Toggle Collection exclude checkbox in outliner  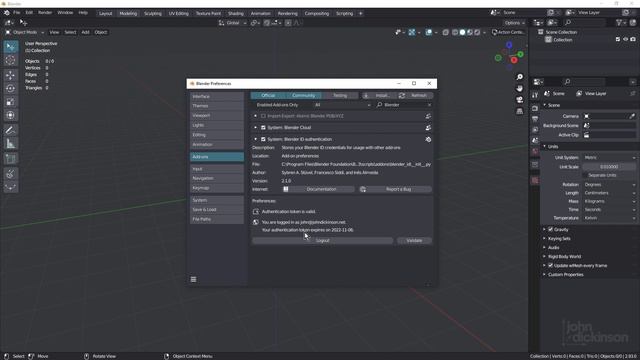[x=618, y=40]
